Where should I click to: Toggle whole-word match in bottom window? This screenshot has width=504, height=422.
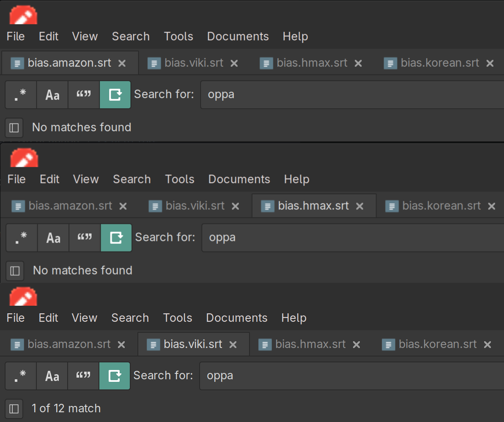point(83,376)
